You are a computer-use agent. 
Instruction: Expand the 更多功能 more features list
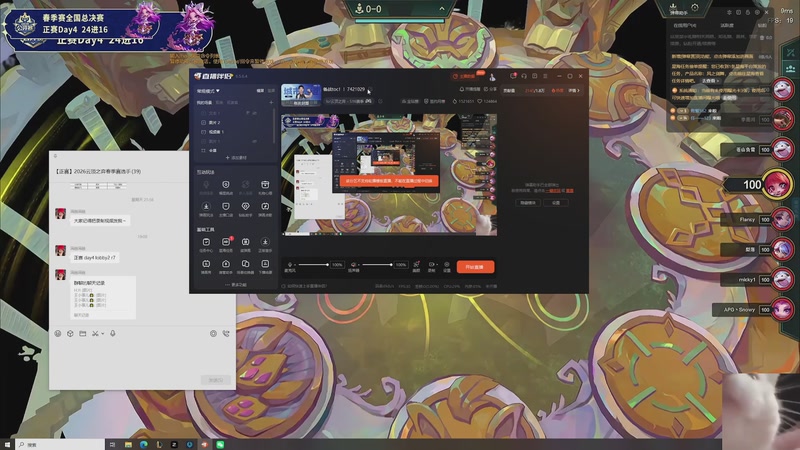[x=236, y=285]
